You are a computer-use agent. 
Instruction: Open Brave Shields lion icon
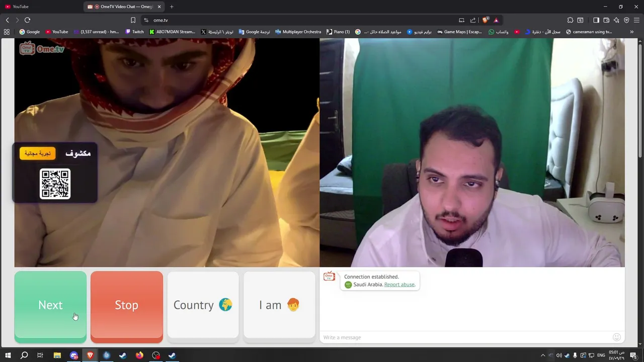(x=486, y=20)
